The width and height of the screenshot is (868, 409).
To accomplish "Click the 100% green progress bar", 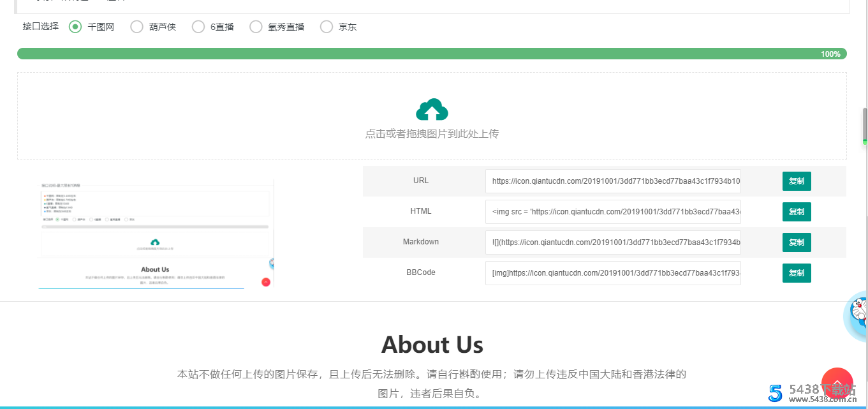I will (432, 54).
